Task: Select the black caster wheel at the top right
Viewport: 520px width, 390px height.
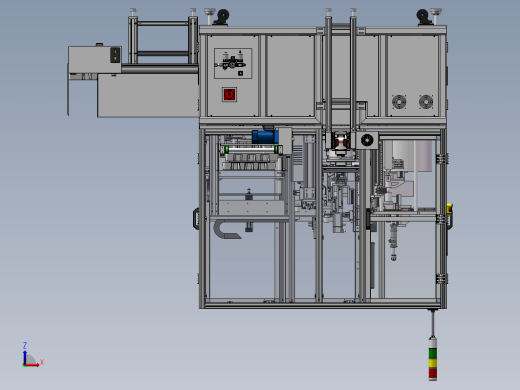Action: click(423, 17)
